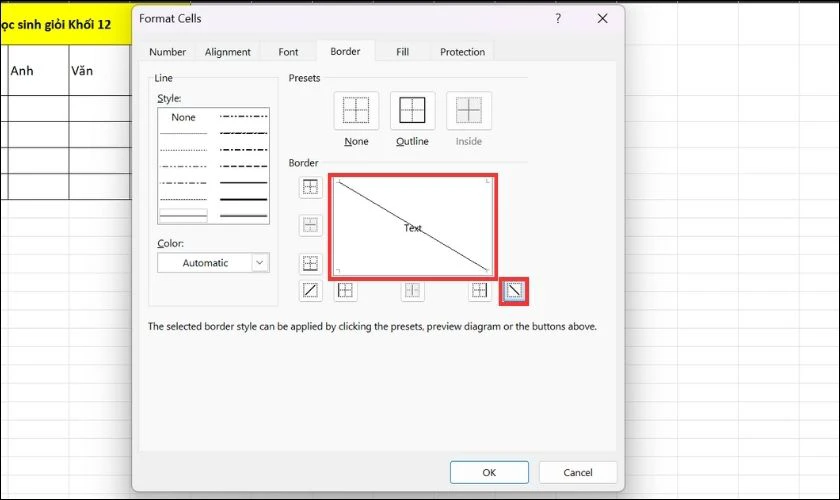Screen dimensions: 840x500
Task: Select the thickest solid line style
Action: pos(243,200)
